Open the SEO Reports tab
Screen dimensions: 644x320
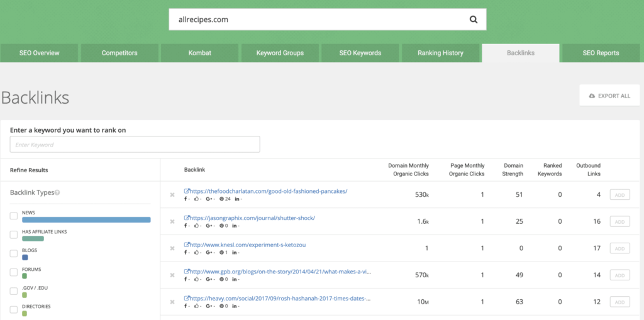tap(601, 53)
